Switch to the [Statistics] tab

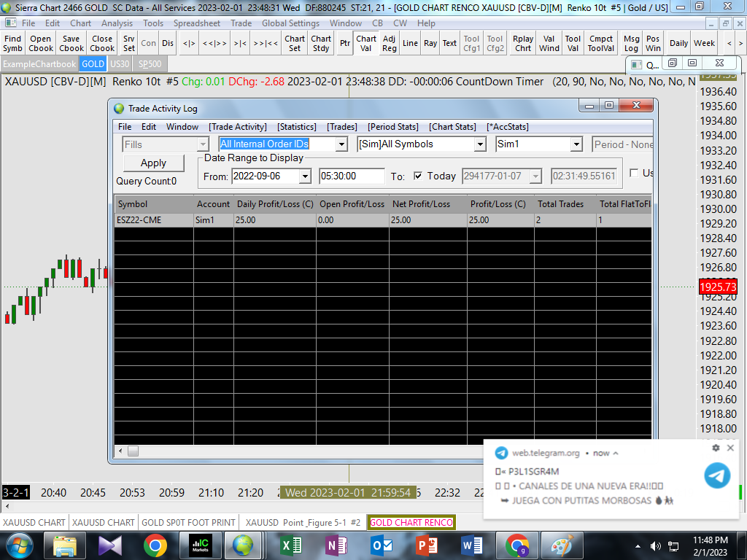(x=297, y=127)
